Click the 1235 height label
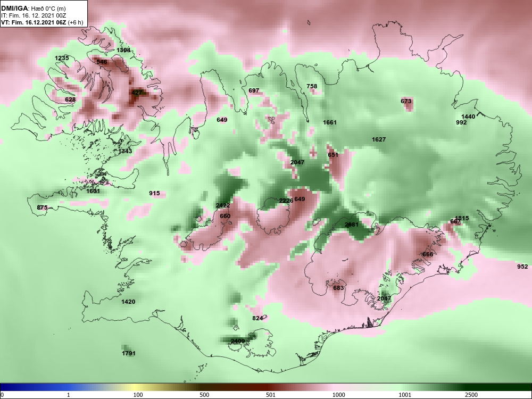532x399 pixels. [62, 58]
